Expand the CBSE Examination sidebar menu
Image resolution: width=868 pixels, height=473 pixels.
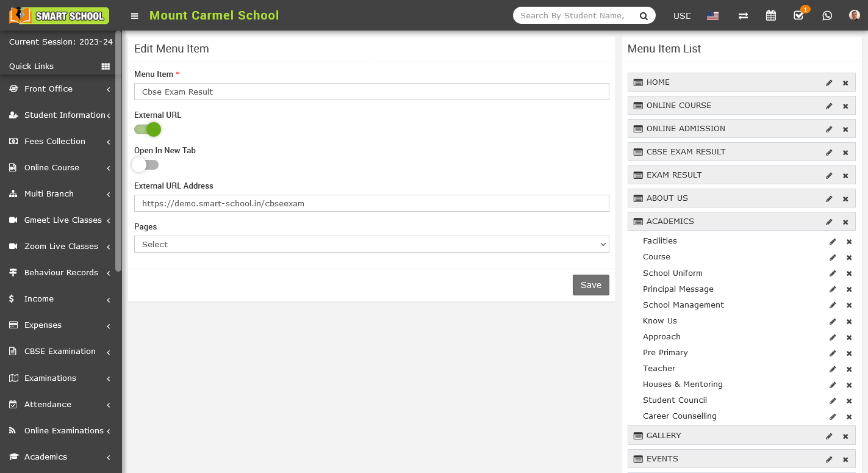(61, 352)
